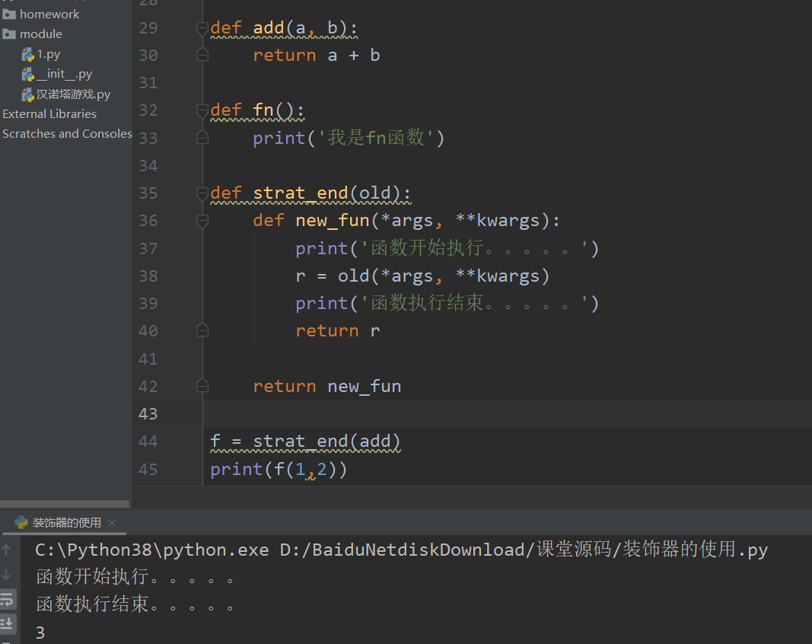Click line number 43 in gutter
This screenshot has height=644, width=812.
pyautogui.click(x=148, y=413)
